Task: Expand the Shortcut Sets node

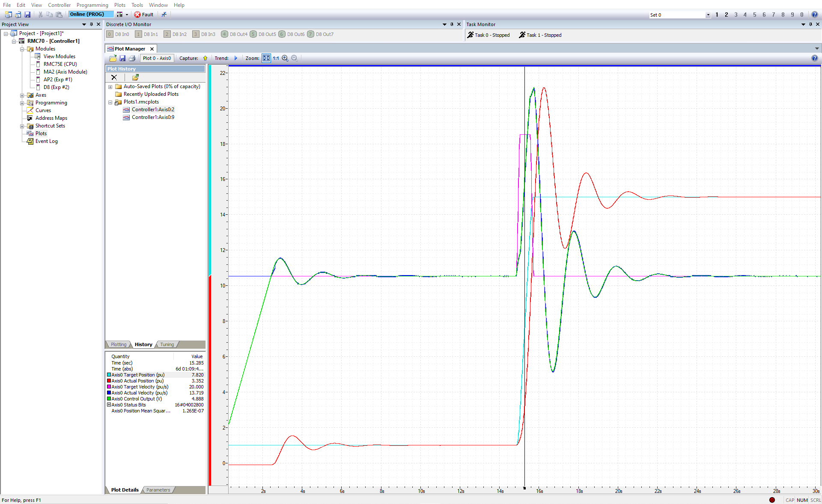Action: (22, 126)
